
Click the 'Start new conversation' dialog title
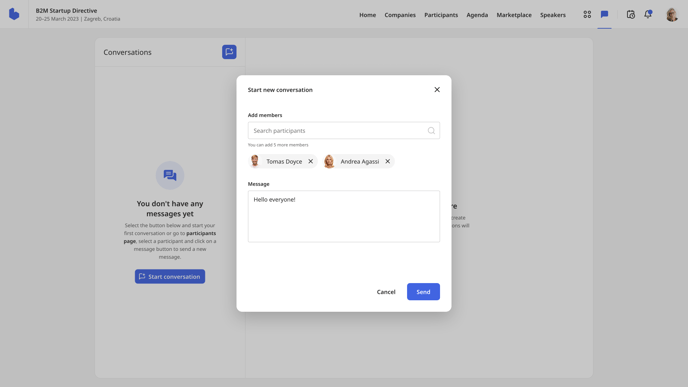click(x=280, y=90)
